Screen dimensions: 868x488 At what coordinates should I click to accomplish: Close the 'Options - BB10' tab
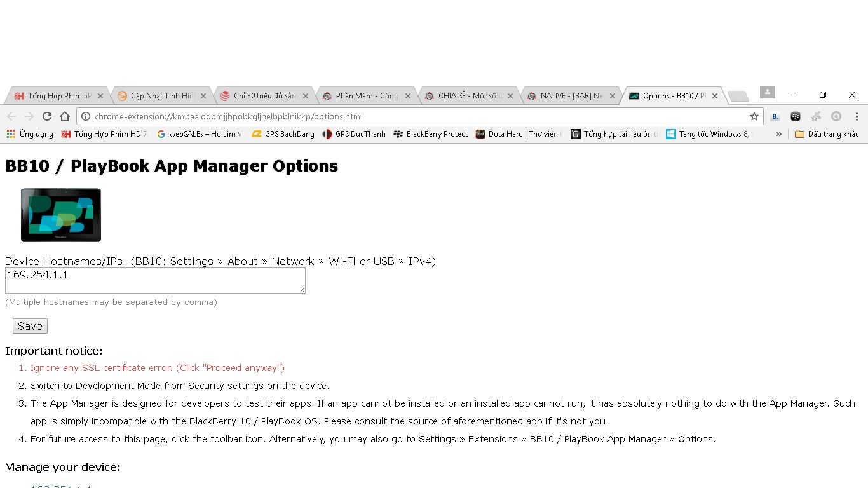pos(715,96)
